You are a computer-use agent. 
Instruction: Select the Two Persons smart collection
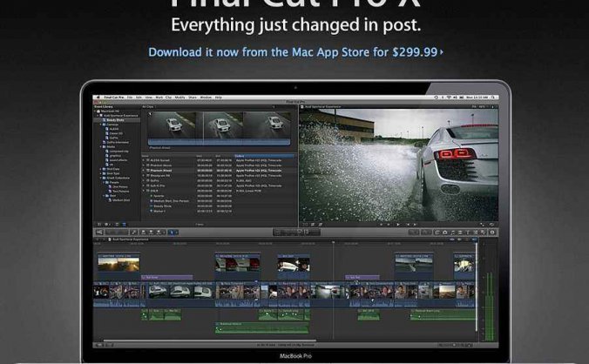click(120, 192)
